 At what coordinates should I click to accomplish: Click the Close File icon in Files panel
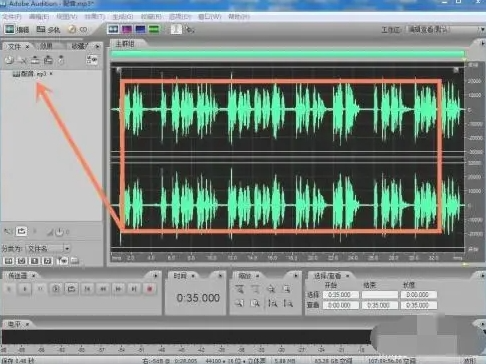[x=22, y=60]
